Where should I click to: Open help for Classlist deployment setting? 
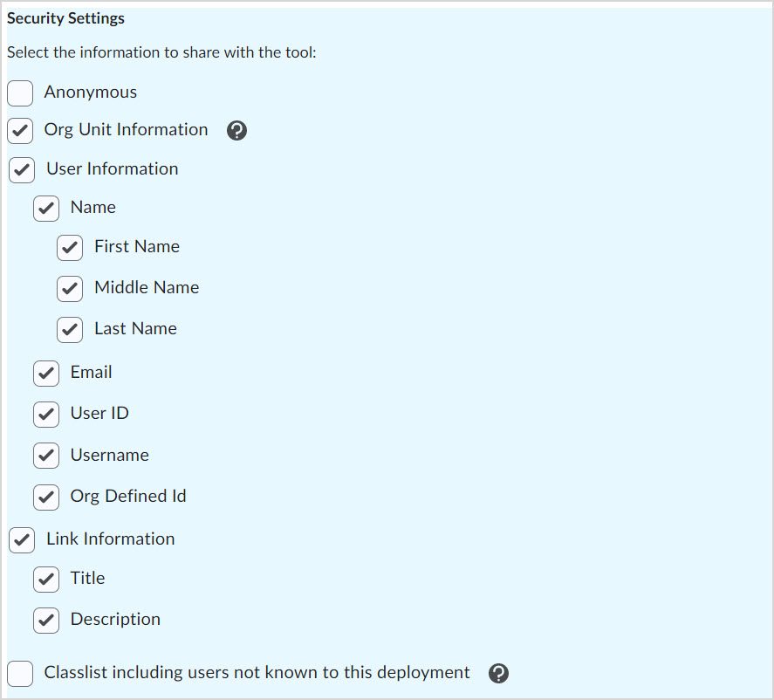(498, 674)
